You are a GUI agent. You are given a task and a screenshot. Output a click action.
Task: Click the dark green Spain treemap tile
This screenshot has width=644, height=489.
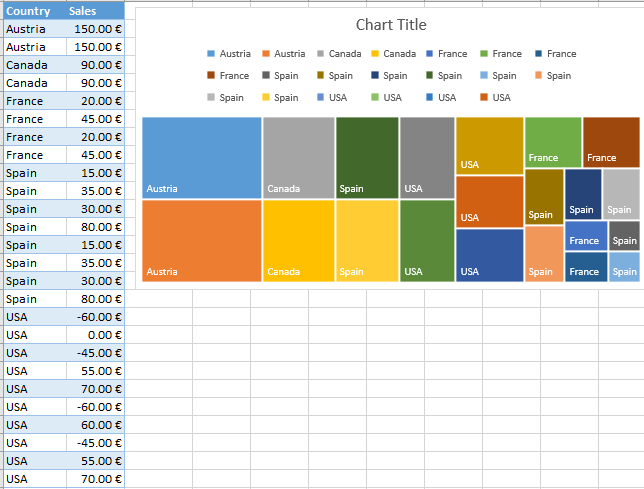click(366, 157)
